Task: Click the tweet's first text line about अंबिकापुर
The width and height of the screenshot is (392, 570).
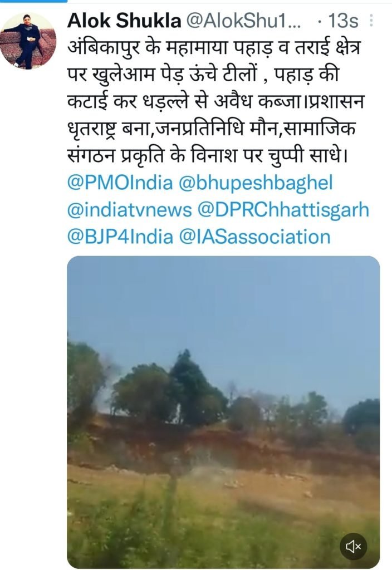Action: (214, 47)
